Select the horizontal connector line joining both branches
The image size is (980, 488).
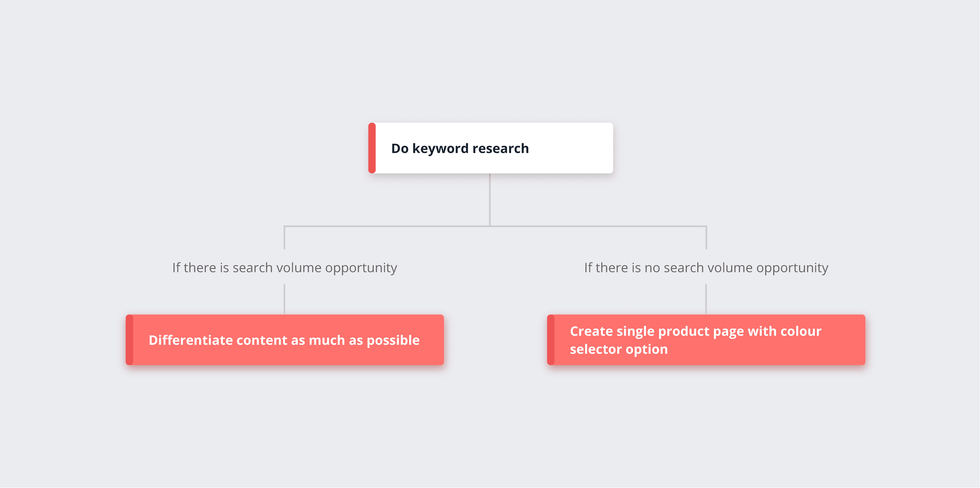[x=495, y=226]
